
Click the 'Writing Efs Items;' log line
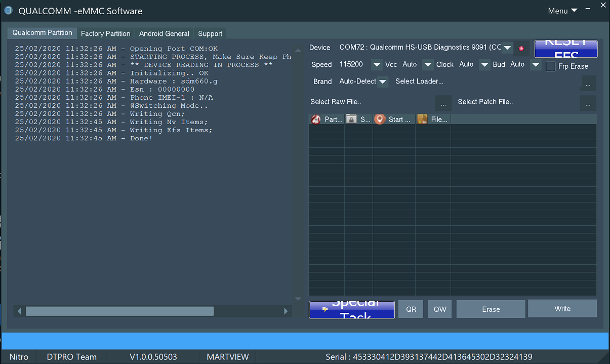pos(113,130)
